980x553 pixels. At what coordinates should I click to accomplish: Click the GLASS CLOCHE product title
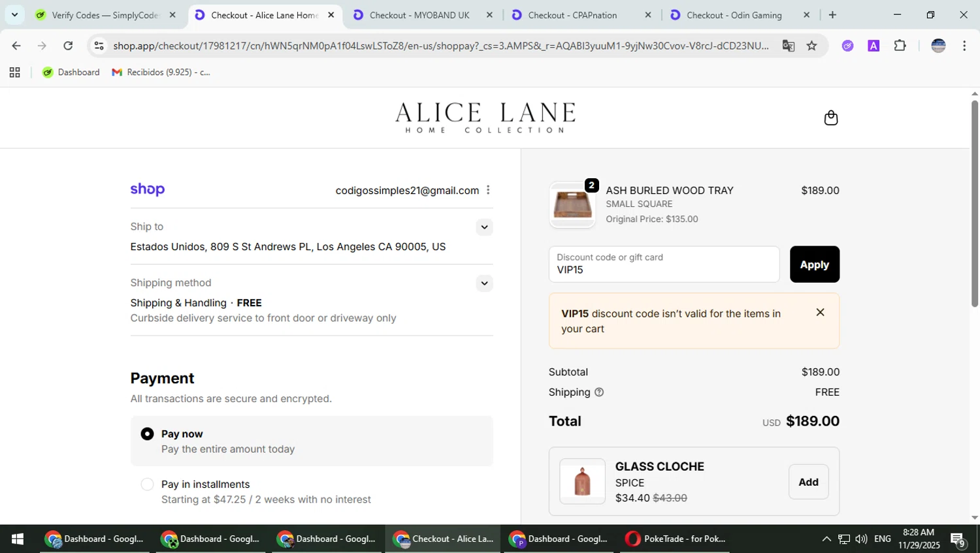coord(660,467)
